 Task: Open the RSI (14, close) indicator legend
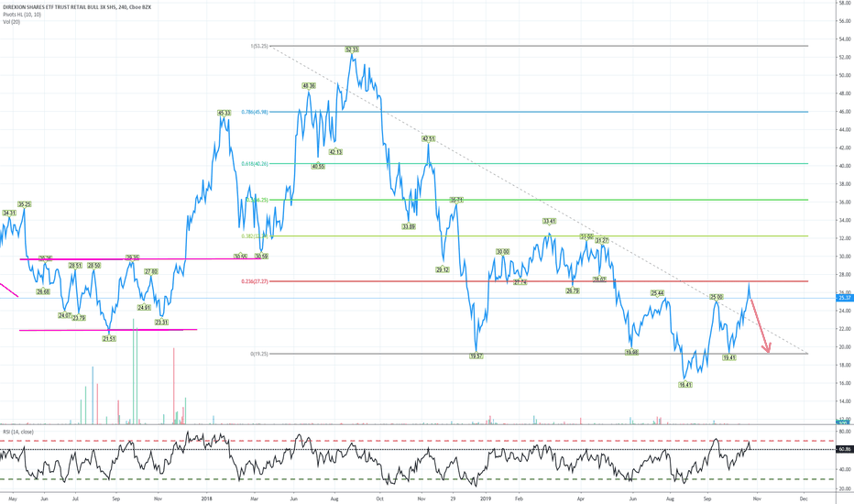click(x=19, y=432)
